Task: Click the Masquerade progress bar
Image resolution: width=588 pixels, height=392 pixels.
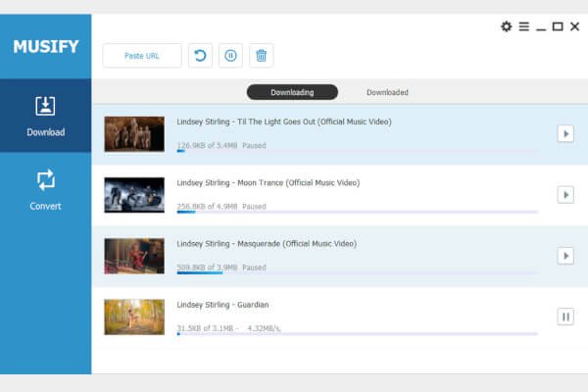Action: pyautogui.click(x=357, y=273)
